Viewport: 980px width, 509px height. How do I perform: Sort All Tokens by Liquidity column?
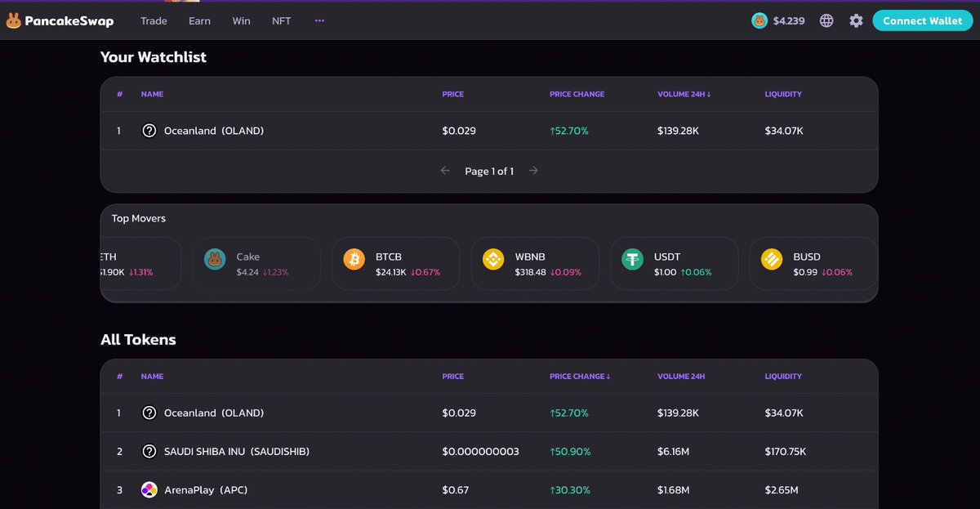click(783, 377)
